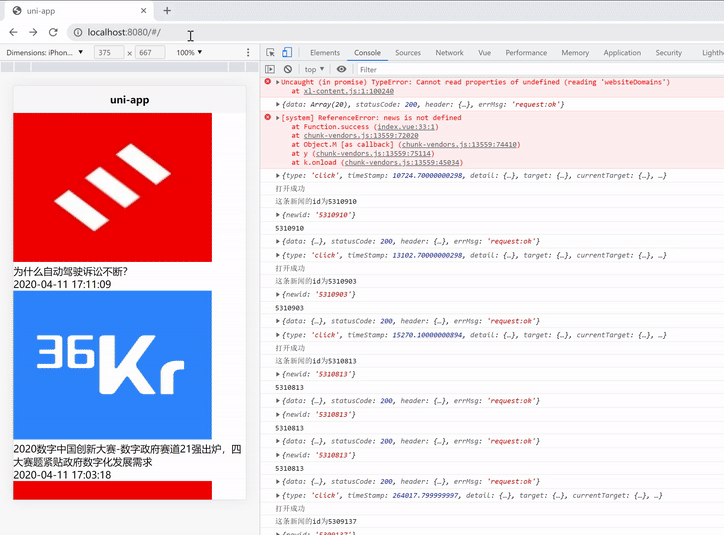Open the Memory tab
The image size is (724, 535).
pos(575,53)
